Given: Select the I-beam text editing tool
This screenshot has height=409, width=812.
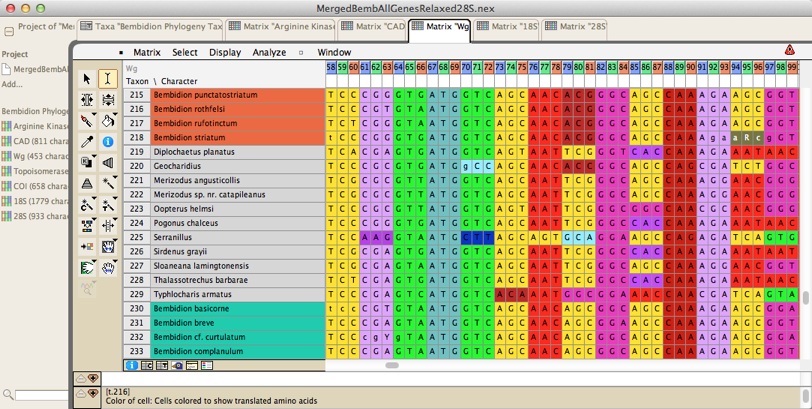Looking at the screenshot, I should [x=108, y=79].
